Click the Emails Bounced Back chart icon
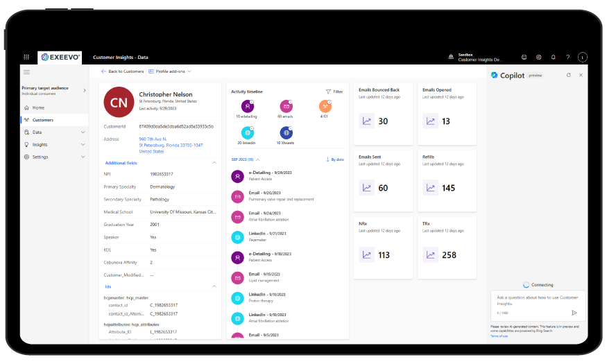 [366, 121]
